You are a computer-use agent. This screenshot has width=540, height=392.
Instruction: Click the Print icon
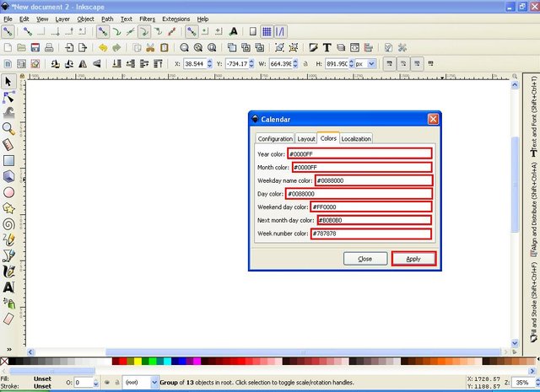[x=49, y=47]
